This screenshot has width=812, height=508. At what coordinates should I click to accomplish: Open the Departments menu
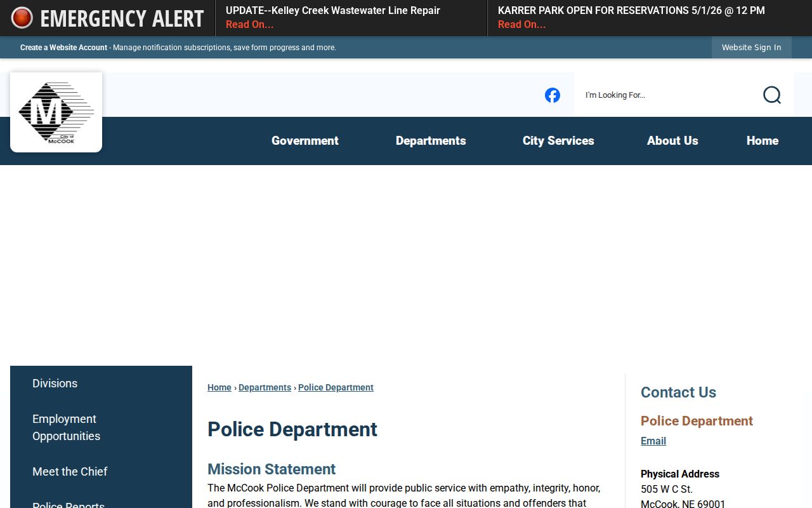431,141
